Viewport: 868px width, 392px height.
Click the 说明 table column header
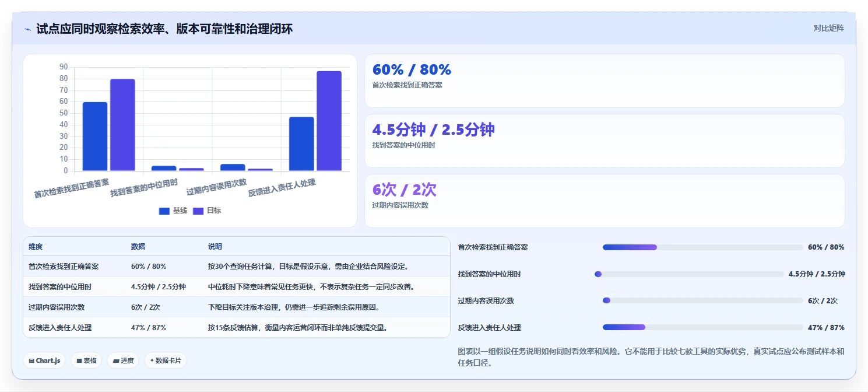(x=215, y=247)
